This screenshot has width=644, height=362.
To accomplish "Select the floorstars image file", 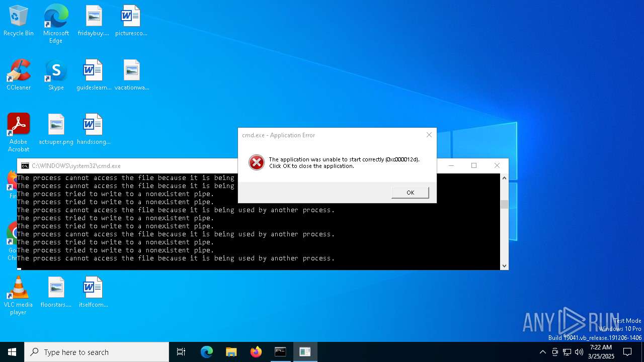I will click(x=56, y=293).
